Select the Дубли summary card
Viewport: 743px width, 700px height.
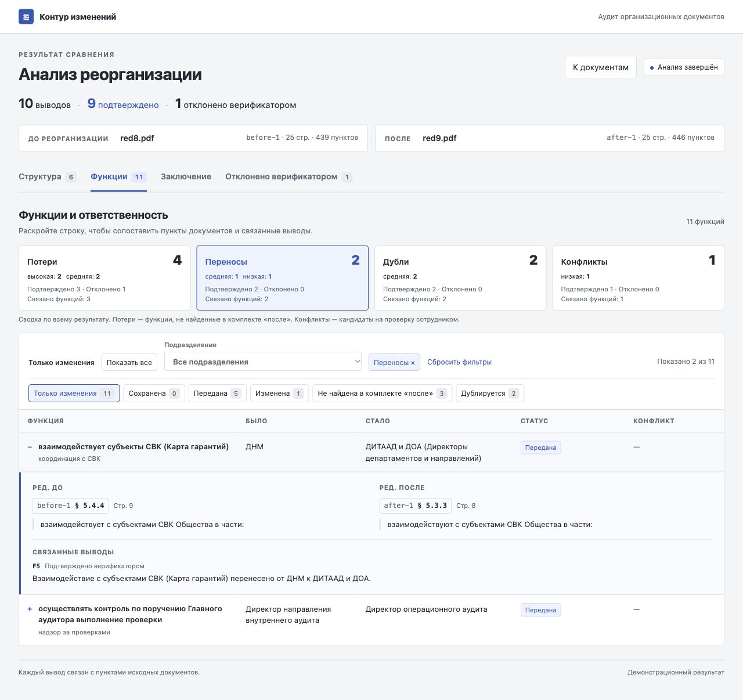460,278
